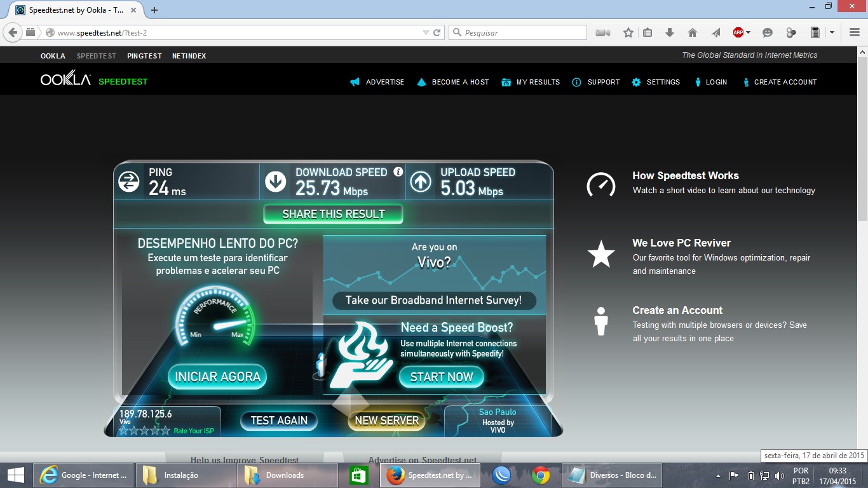Image resolution: width=868 pixels, height=488 pixels.
Task: Open BECOME A HOST menu link
Action: pos(453,82)
